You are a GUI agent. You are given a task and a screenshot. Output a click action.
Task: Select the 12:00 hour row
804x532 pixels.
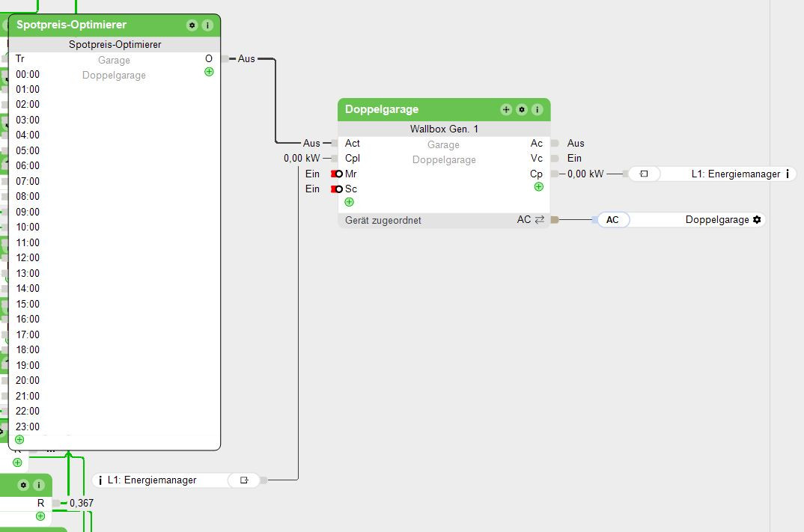[28, 258]
